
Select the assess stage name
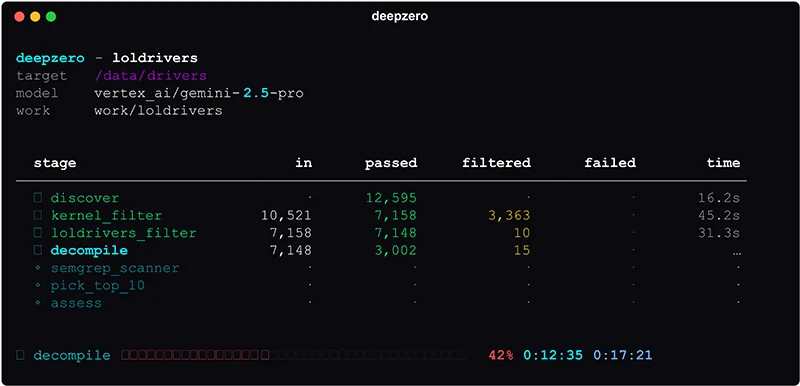point(76,303)
